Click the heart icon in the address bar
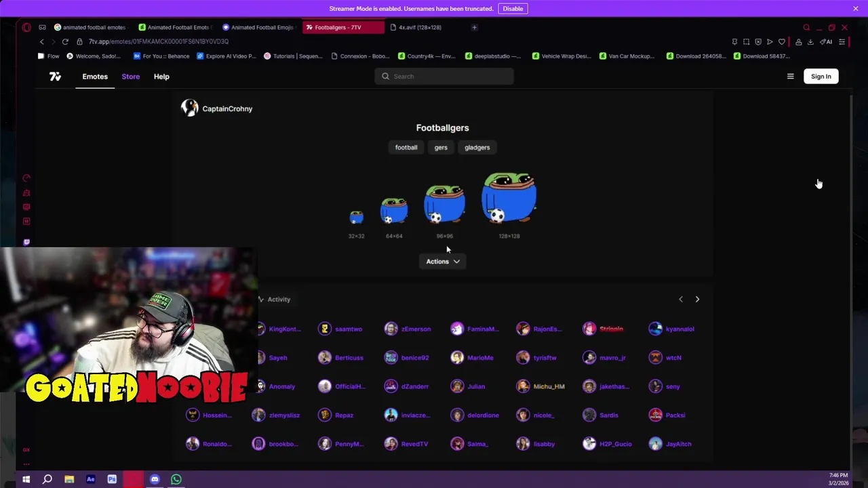This screenshot has width=868, height=488. click(x=782, y=42)
